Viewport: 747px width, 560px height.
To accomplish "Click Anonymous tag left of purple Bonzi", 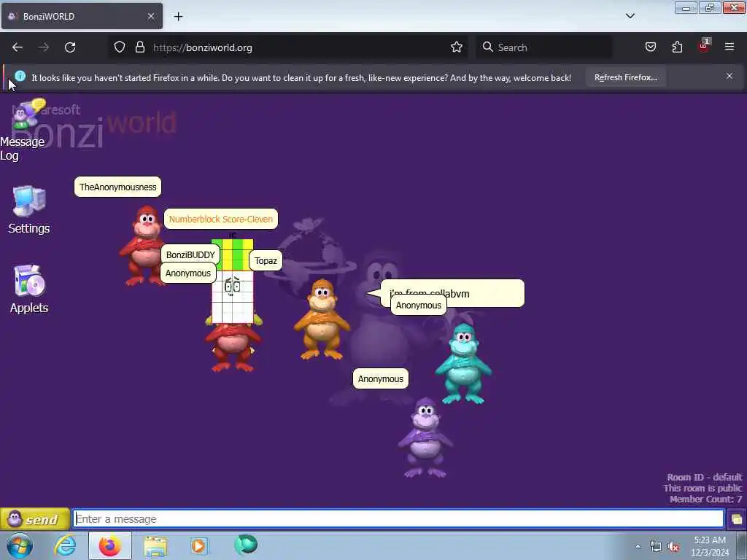I will pos(381,378).
